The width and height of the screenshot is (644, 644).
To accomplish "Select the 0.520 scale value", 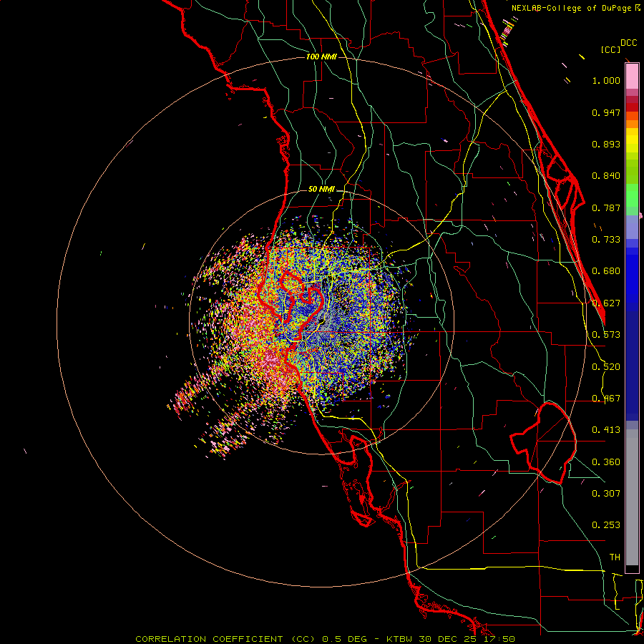I will pyautogui.click(x=606, y=367).
